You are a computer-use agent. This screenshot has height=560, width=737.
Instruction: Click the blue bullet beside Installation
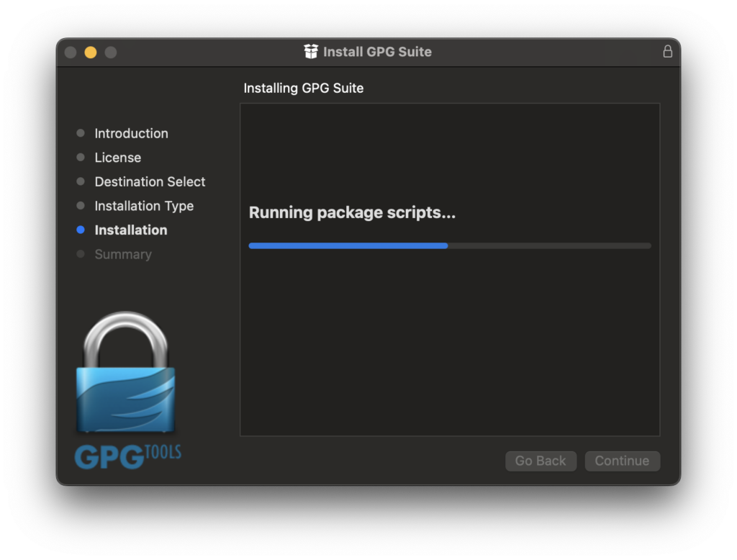(81, 230)
